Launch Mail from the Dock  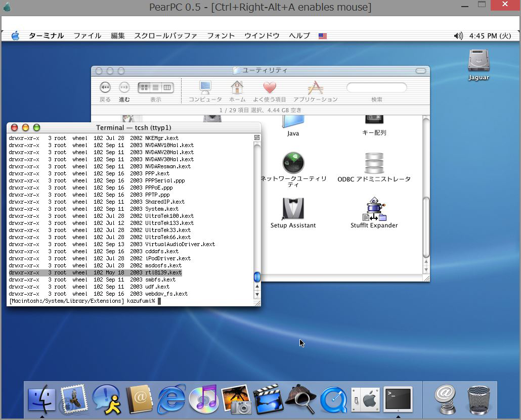[74, 399]
